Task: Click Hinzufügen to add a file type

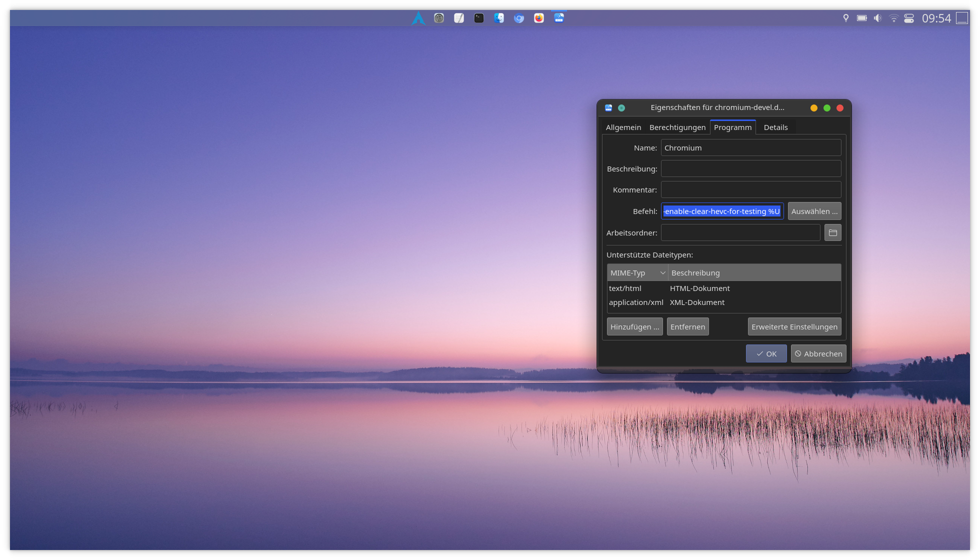Action: click(634, 326)
